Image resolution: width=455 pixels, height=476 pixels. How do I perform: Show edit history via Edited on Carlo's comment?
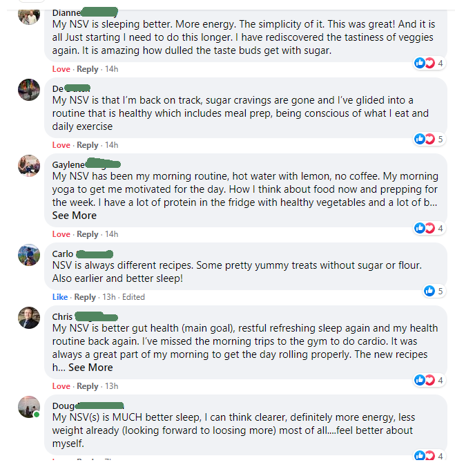133,297
